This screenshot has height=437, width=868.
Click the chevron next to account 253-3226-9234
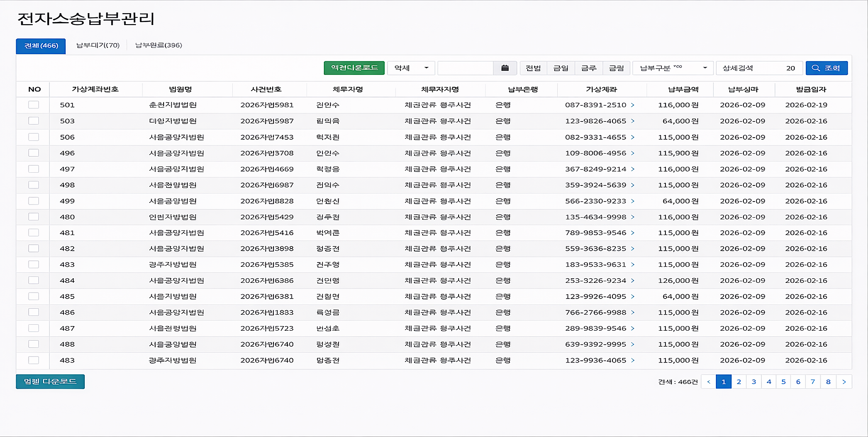632,280
